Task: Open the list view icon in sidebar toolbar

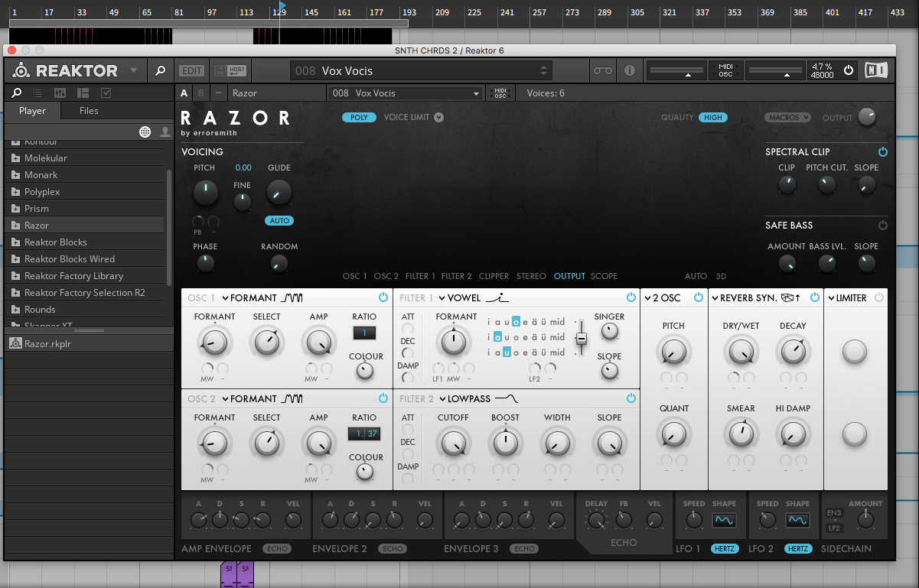Action: click(38, 93)
